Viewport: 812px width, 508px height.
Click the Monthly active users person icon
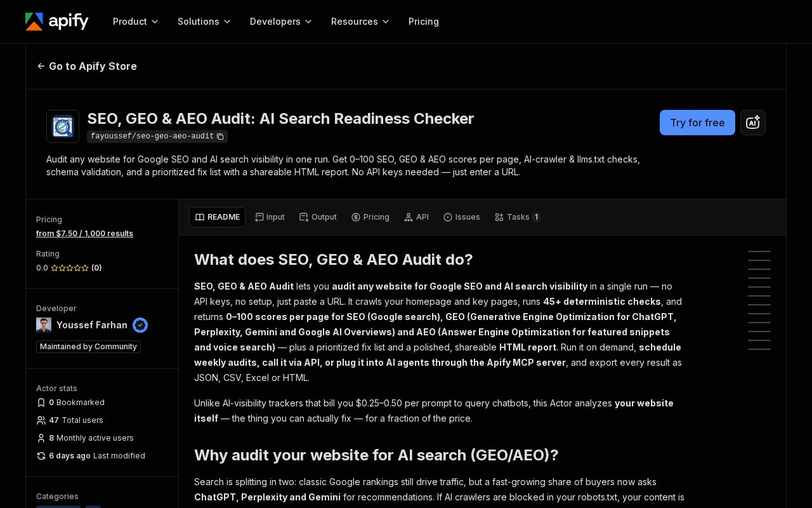(41, 438)
